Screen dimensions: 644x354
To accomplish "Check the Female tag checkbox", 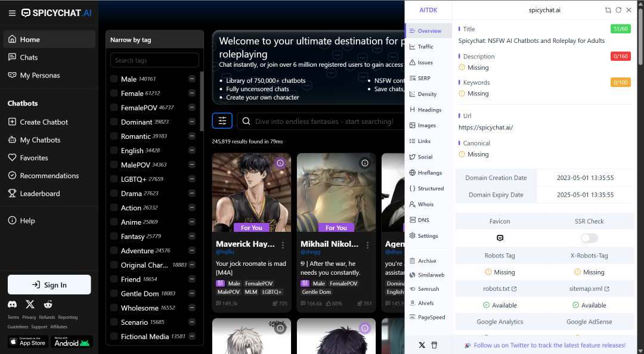I will click(114, 93).
